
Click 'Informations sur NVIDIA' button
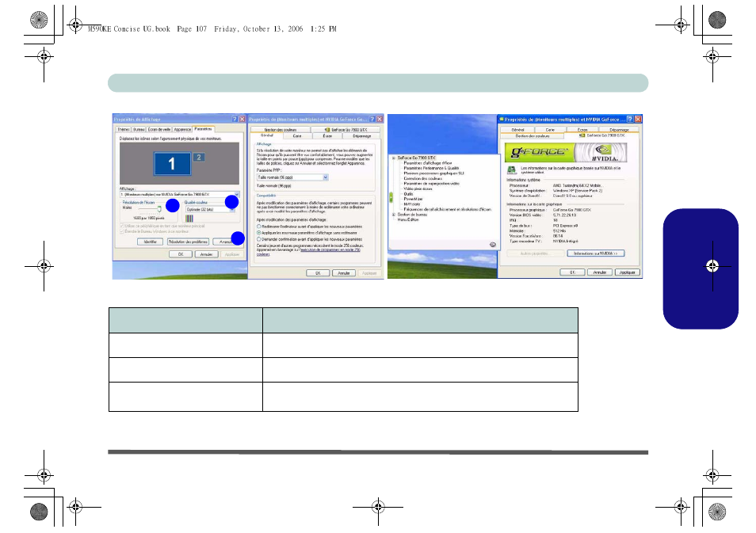coord(595,253)
